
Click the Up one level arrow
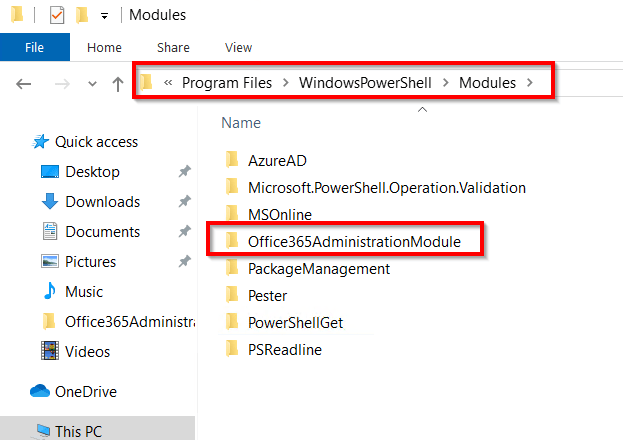(x=118, y=84)
